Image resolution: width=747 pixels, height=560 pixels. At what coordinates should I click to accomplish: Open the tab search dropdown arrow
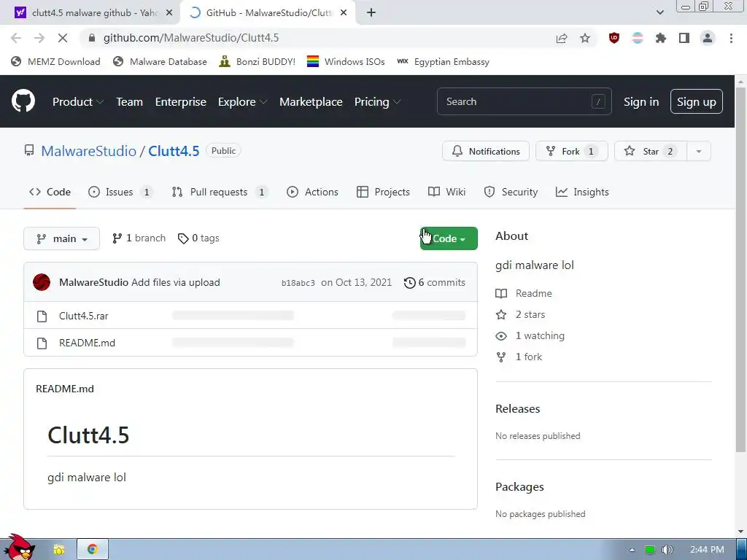pos(659,13)
